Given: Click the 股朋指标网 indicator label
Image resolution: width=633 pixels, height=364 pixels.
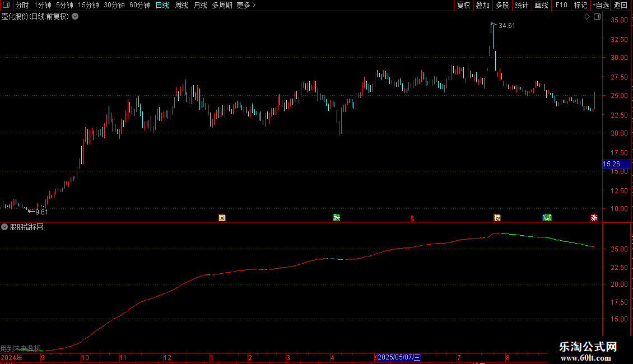Looking at the screenshot, I should coord(27,227).
